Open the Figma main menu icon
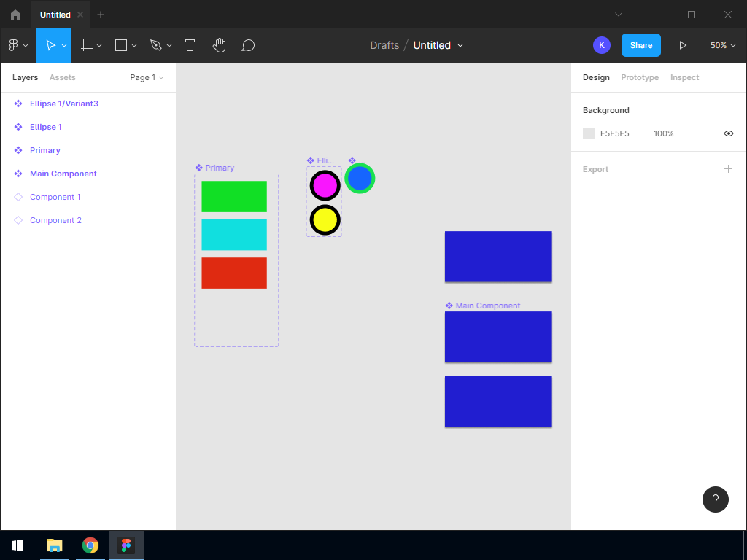Viewport: 747px width, 560px height. tap(13, 45)
